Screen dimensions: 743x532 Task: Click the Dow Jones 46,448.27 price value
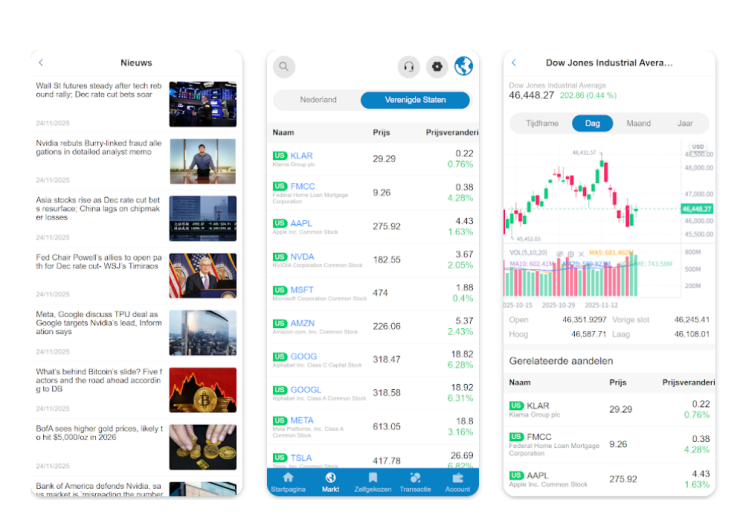pos(531,95)
